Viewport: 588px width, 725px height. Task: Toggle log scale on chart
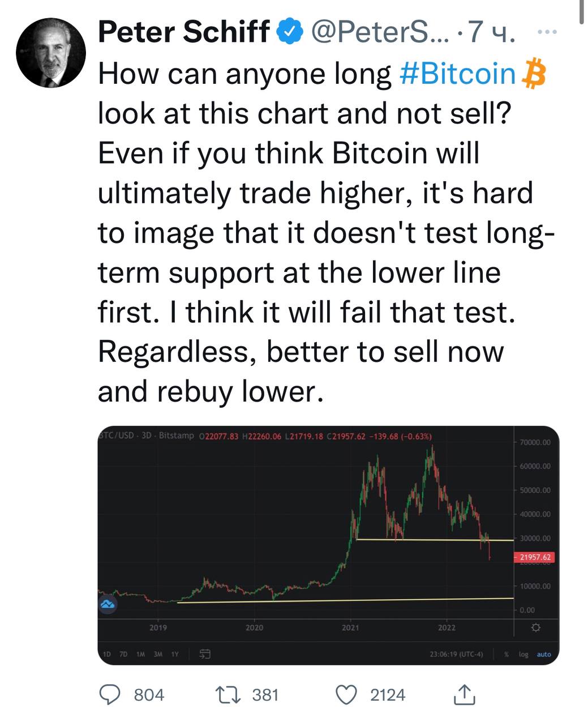(x=523, y=654)
